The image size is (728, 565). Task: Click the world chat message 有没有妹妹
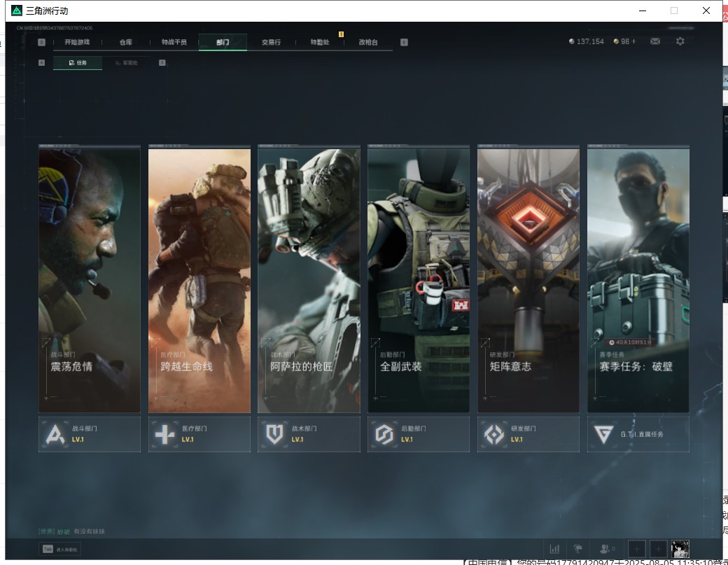[89, 531]
